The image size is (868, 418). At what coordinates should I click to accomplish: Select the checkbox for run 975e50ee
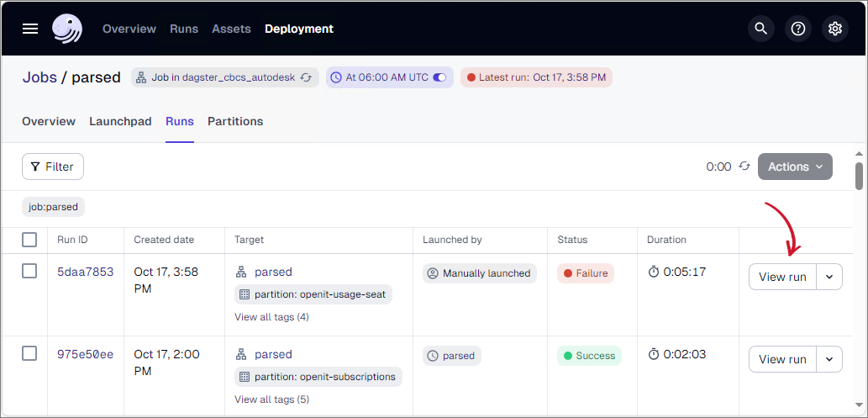point(29,353)
